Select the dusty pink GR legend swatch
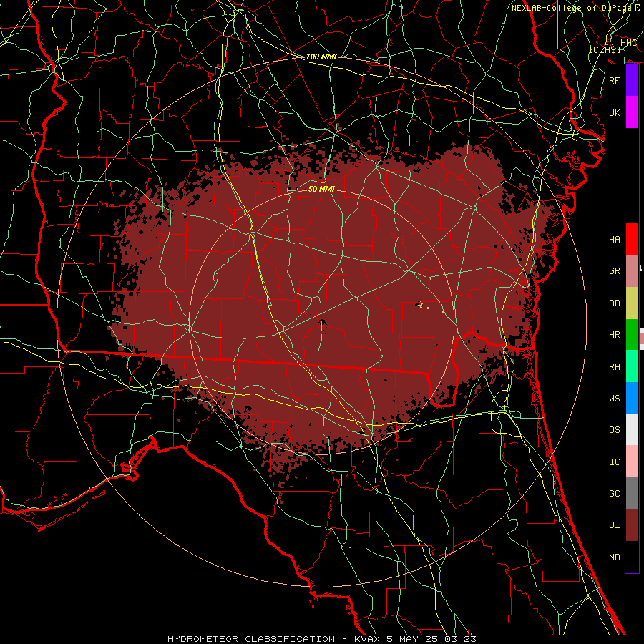The width and height of the screenshot is (644, 644). pyautogui.click(x=632, y=270)
